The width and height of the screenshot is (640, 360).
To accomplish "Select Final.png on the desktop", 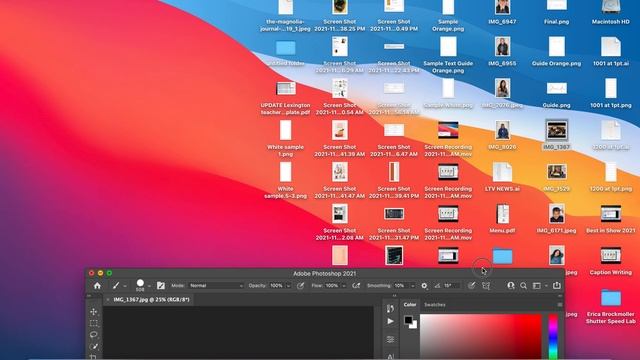I will click(556, 13).
